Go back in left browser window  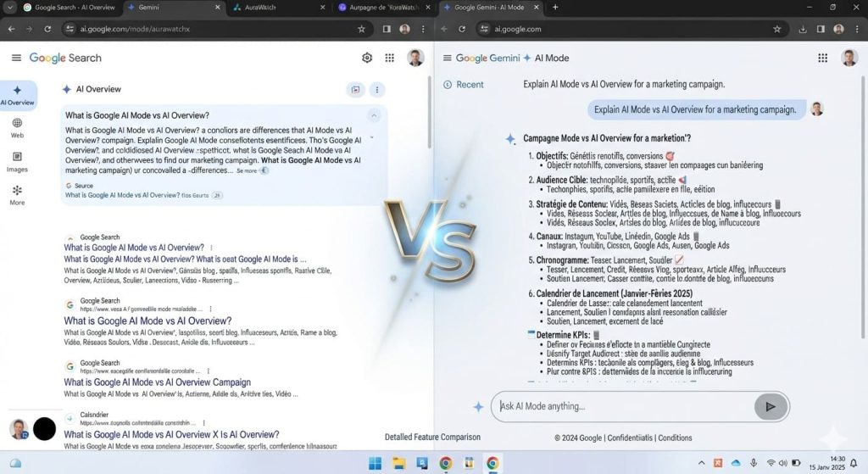tap(12, 29)
